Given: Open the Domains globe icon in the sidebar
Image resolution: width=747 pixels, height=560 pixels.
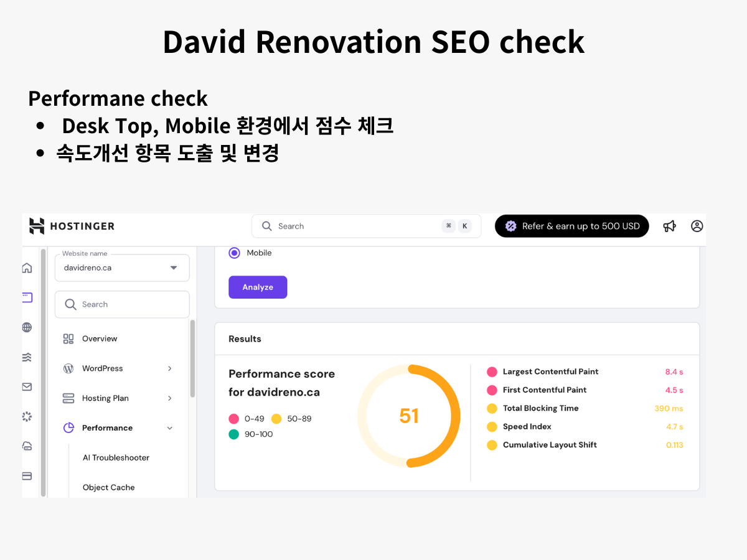Looking at the screenshot, I should pyautogui.click(x=26, y=327).
